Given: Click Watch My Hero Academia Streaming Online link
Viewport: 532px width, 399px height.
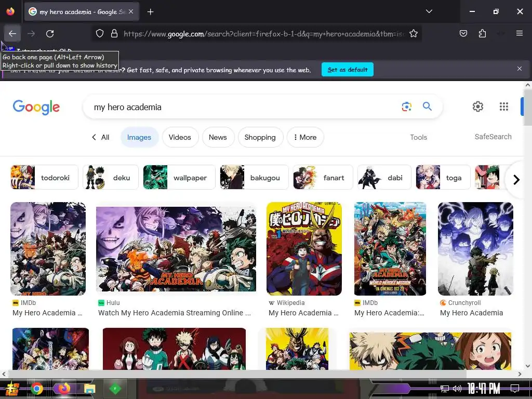Looking at the screenshot, I should click(x=175, y=313).
